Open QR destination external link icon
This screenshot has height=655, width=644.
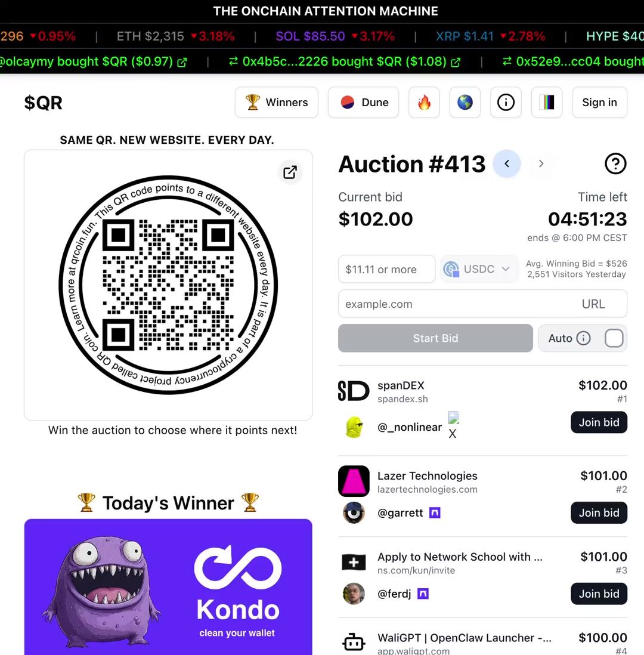point(290,172)
